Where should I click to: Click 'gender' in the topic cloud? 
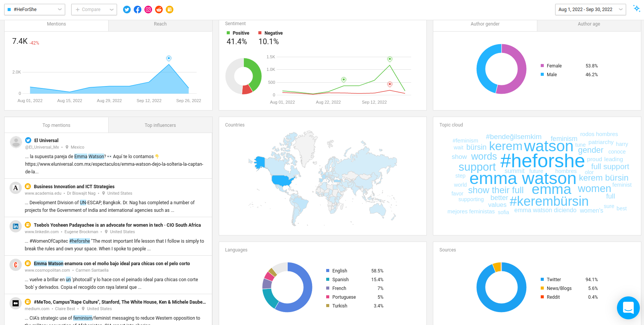point(591,150)
